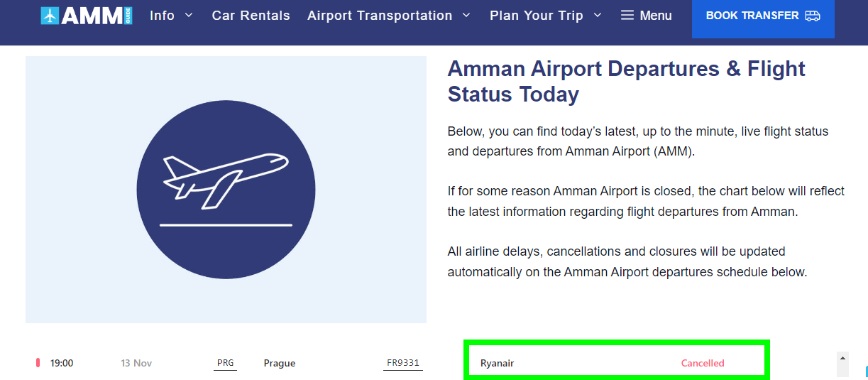
Task: Click the red status marker beside 19:00
Action: point(38,363)
